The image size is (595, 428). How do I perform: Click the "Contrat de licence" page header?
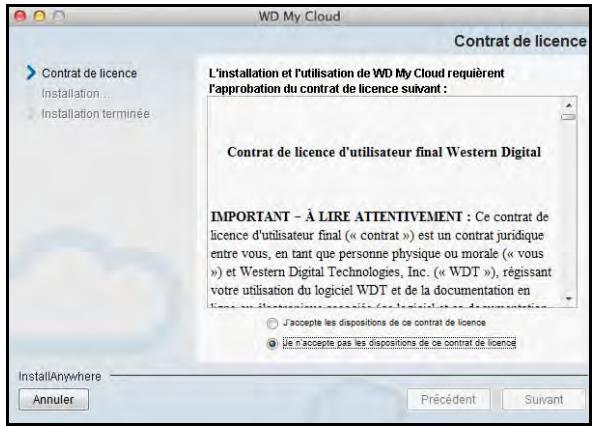coord(520,41)
